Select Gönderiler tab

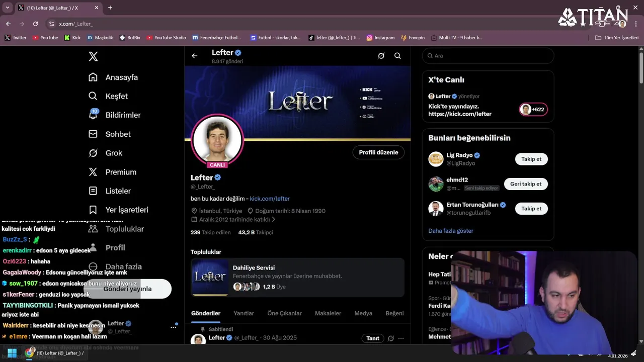(206, 313)
